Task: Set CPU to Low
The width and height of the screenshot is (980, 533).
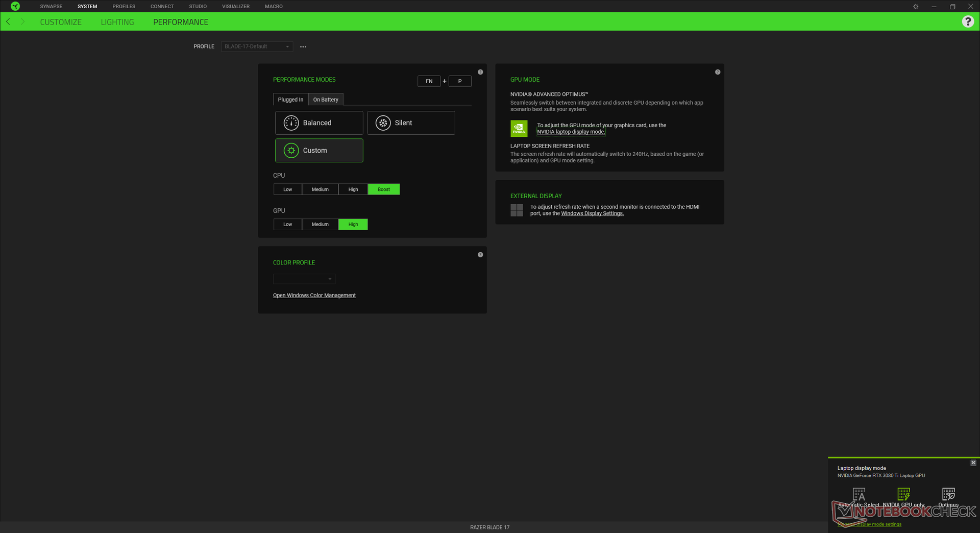Action: point(288,189)
